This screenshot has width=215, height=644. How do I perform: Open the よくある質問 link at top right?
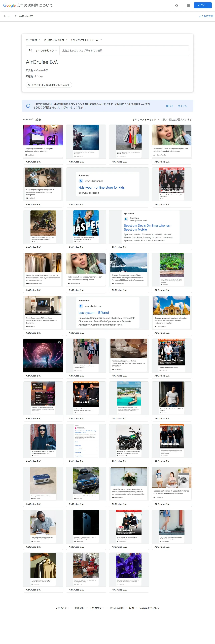coord(206,16)
